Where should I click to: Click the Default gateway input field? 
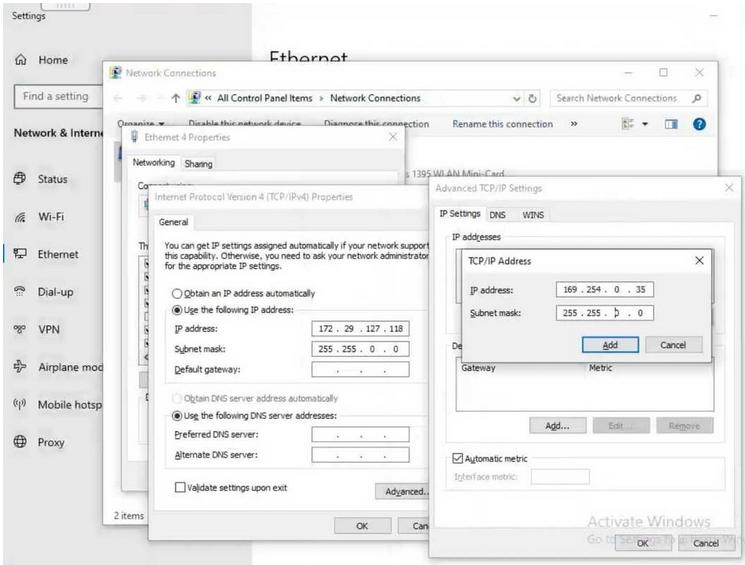point(360,369)
